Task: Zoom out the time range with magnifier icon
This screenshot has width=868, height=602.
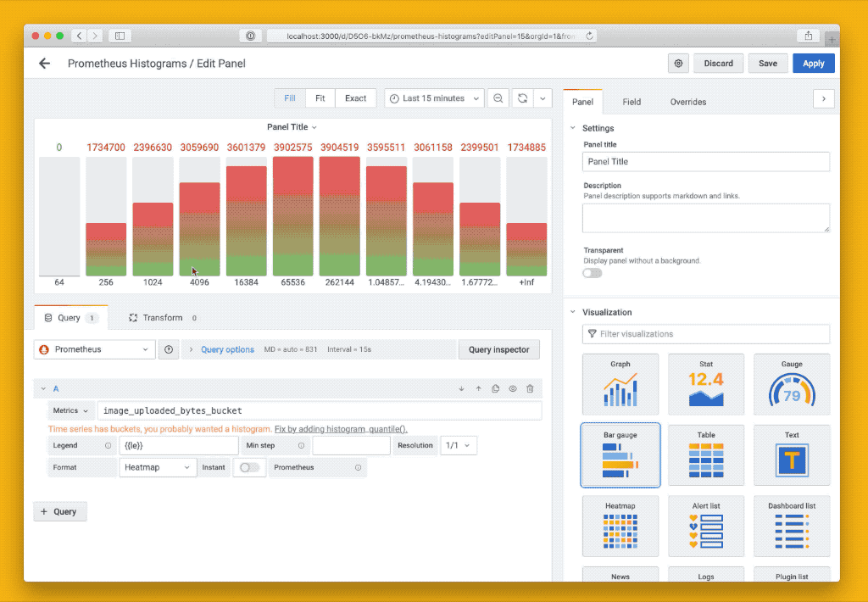Action: [x=498, y=98]
